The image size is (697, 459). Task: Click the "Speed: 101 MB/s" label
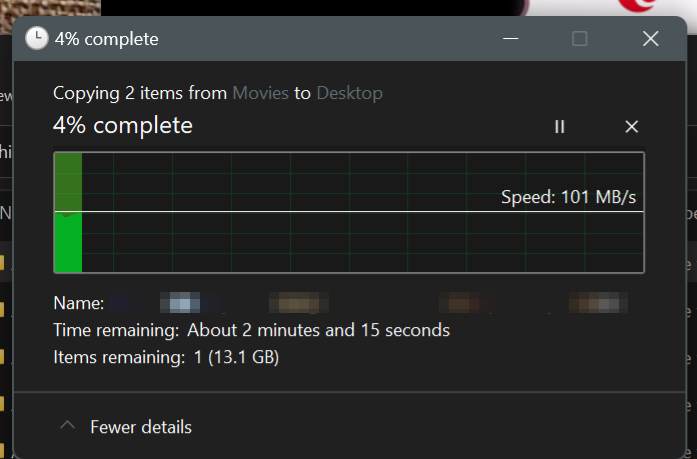click(568, 197)
